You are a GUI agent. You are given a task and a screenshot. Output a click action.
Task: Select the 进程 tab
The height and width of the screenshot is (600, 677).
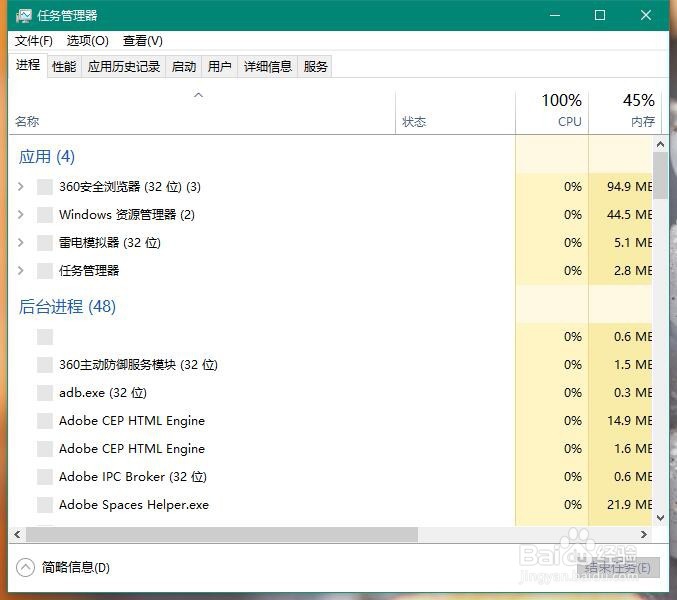click(x=28, y=65)
